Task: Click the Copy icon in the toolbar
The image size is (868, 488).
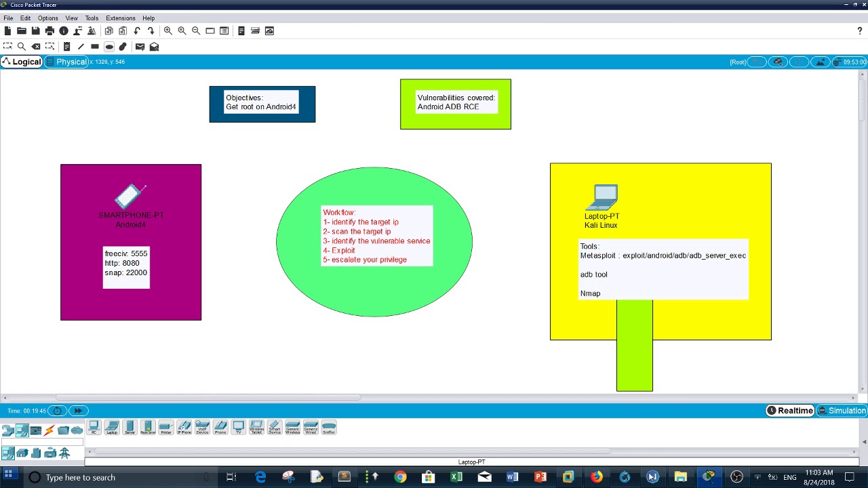Action: tap(108, 30)
